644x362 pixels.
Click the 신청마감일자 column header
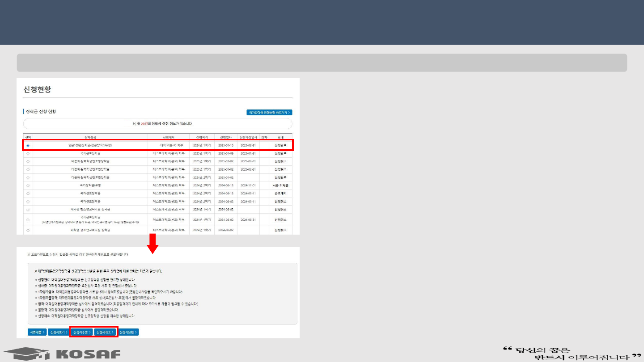(x=248, y=137)
